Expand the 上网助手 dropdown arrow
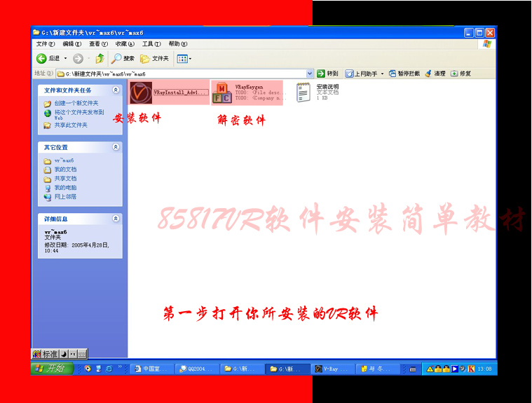This screenshot has width=532, height=403. 382,74
